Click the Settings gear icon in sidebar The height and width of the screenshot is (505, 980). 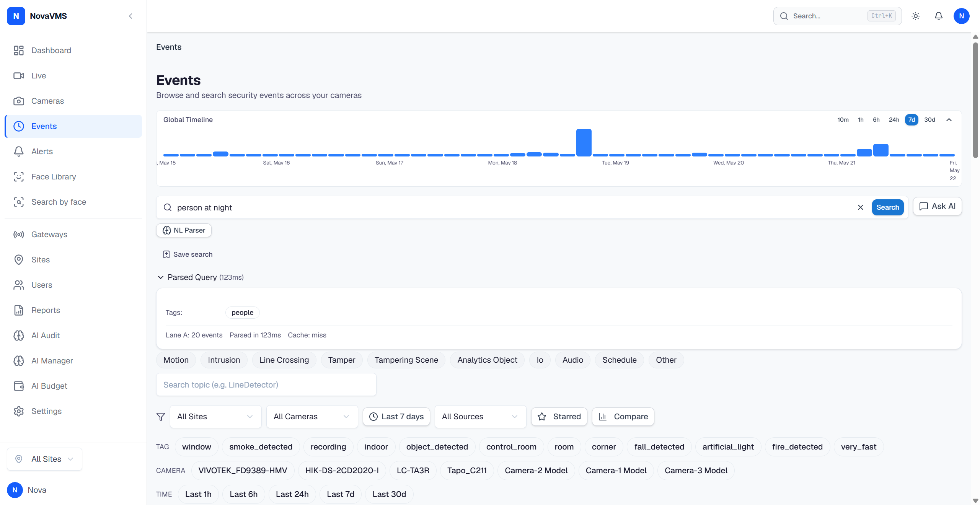[19, 411]
